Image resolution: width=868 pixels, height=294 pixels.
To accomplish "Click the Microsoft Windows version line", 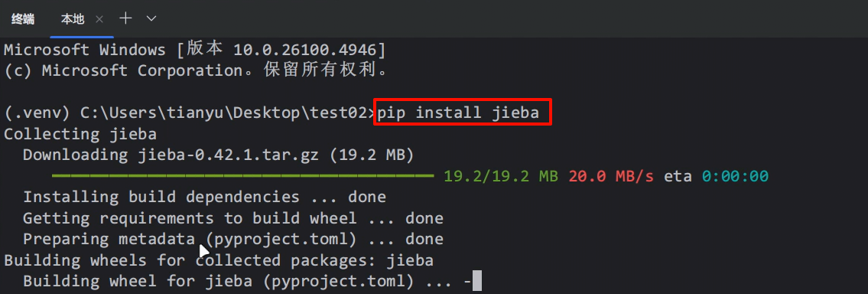I will point(194,50).
